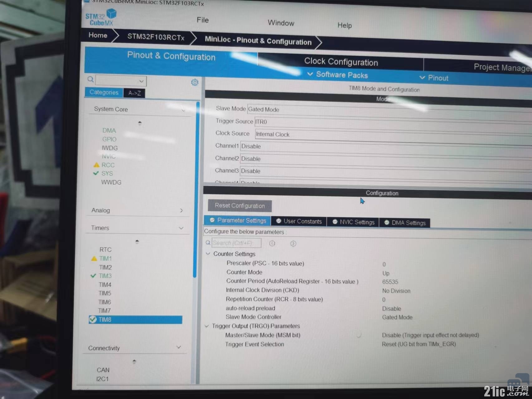This screenshot has height=399, width=532.
Task: Click the TIM1 warning triangle icon
Action: [94, 258]
